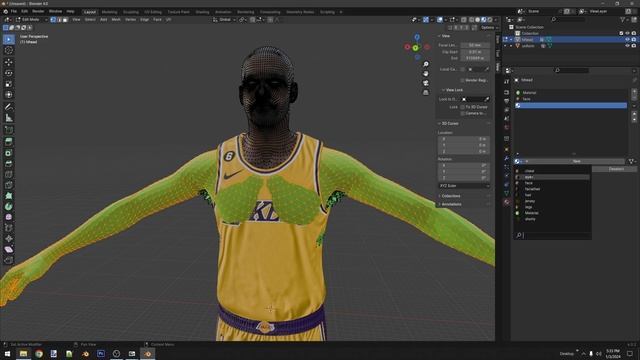Viewport: 640px width, 360px height.
Task: Check Lock Camera to View
Action: 462,113
